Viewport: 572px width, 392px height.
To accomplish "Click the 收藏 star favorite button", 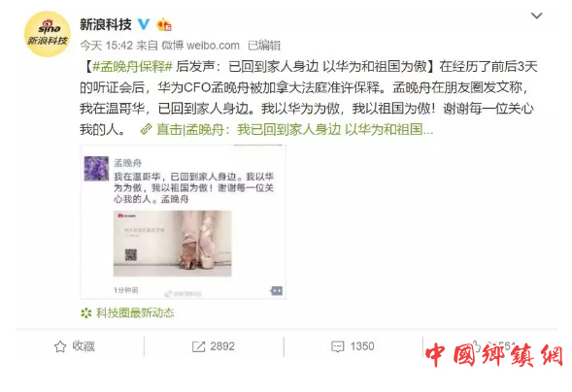I will 75,346.
